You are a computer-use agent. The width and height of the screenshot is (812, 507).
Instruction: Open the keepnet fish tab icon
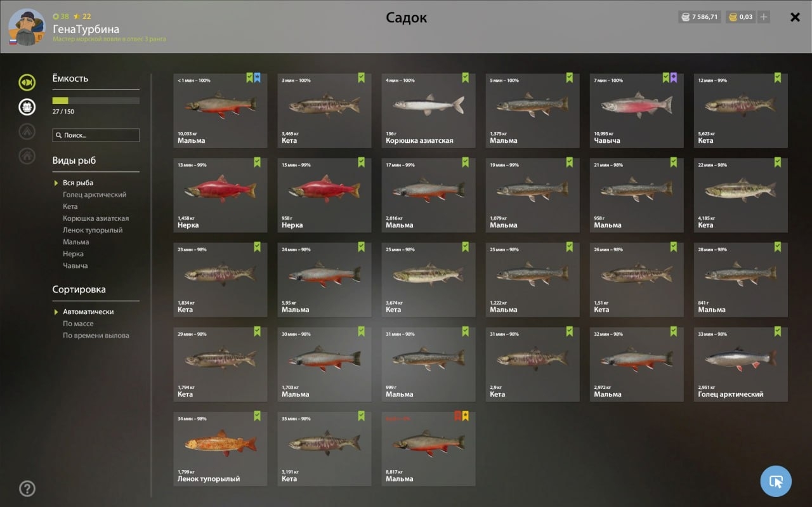(27, 82)
